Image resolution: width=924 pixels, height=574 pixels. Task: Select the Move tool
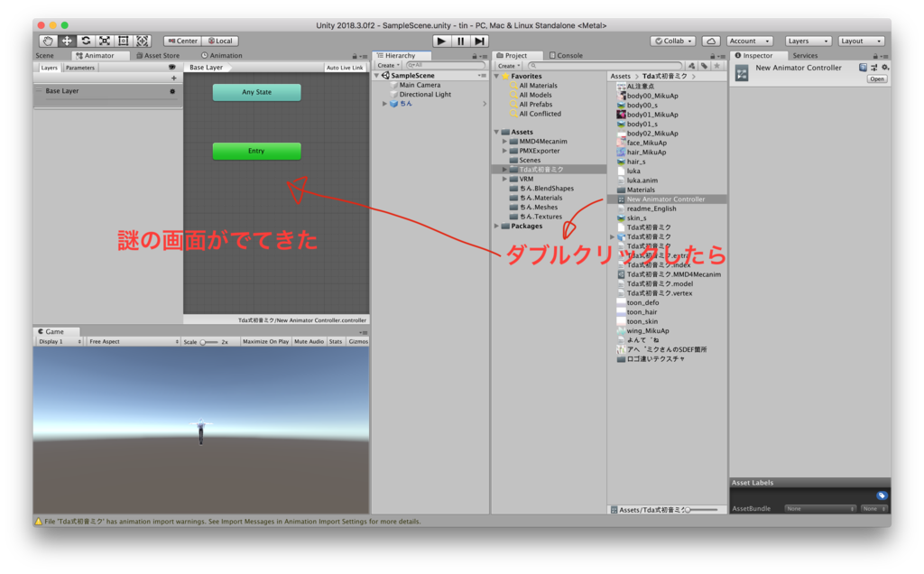[x=67, y=41]
